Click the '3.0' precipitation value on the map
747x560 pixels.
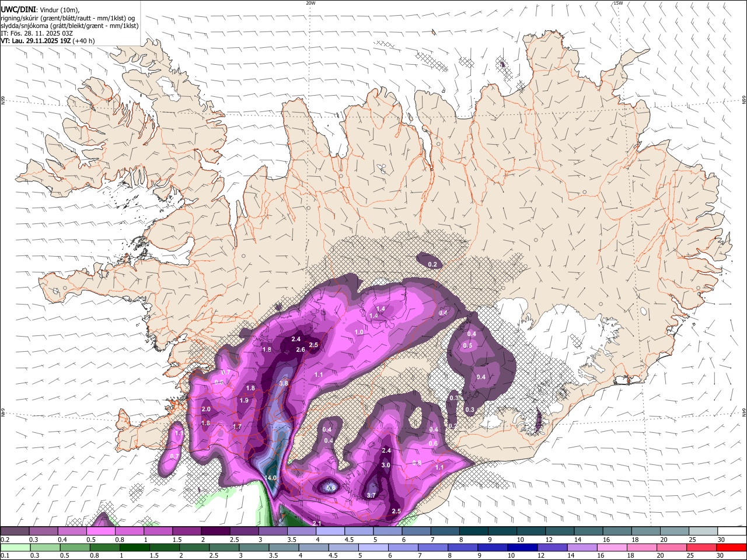click(386, 465)
